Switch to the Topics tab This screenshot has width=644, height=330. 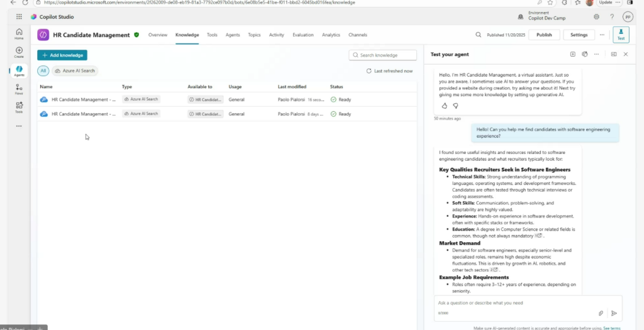pyautogui.click(x=254, y=35)
